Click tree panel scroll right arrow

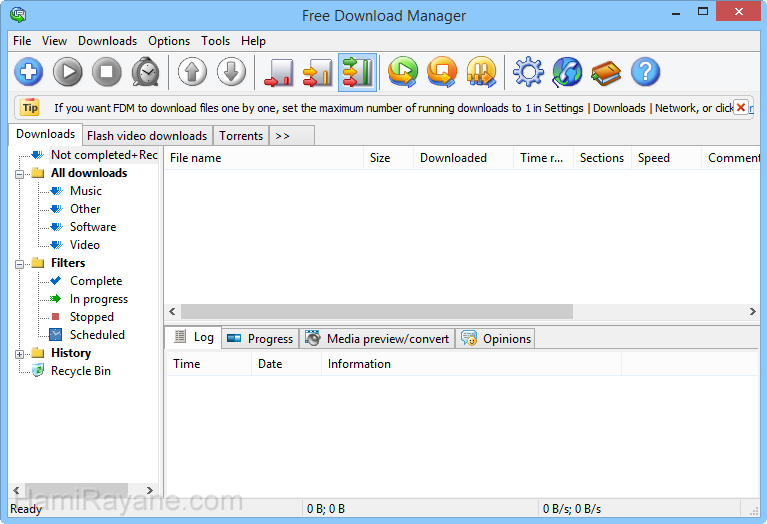150,490
